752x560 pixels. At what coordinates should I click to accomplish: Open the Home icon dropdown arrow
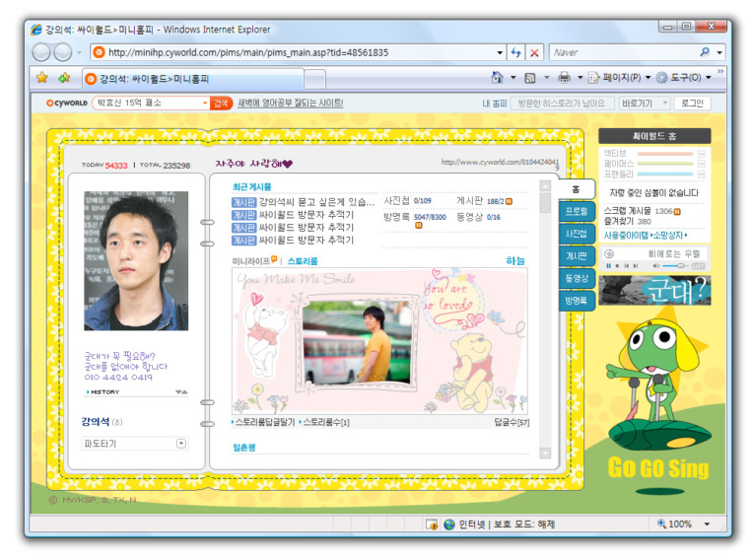[513, 77]
